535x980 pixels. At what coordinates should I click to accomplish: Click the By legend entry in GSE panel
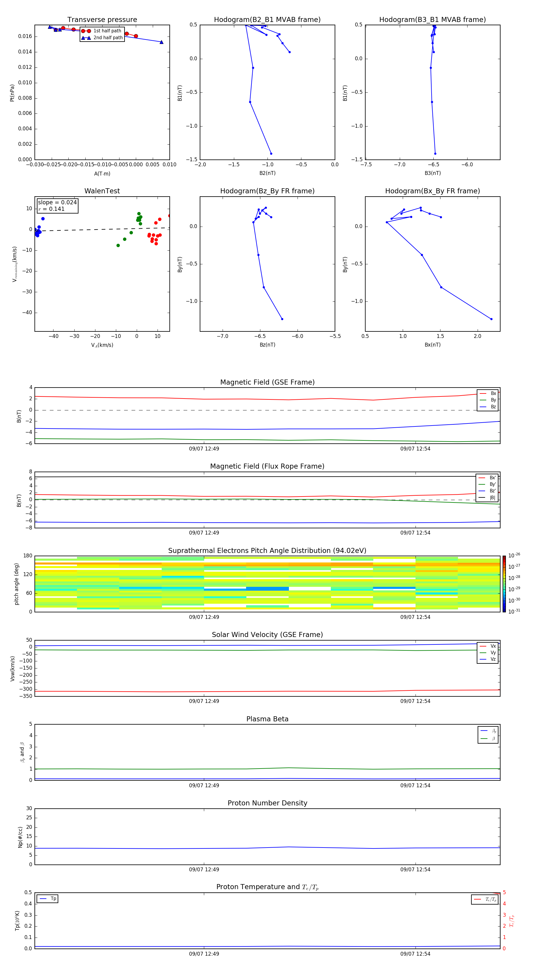click(x=488, y=400)
